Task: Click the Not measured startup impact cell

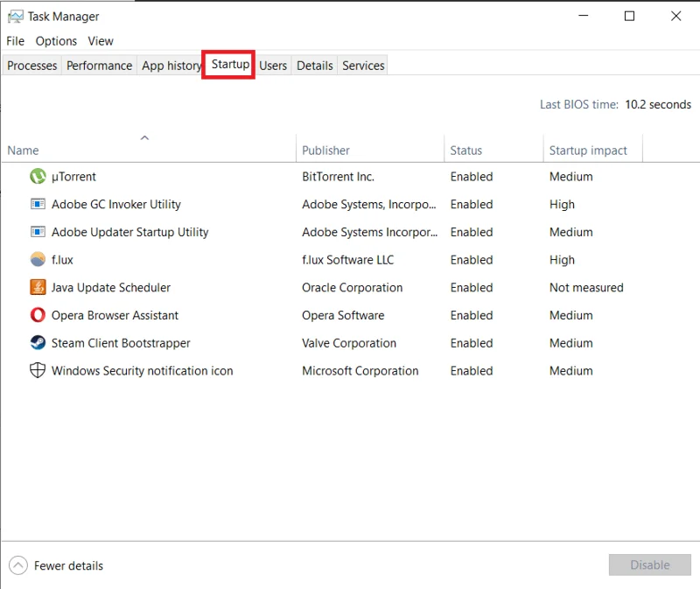Action: coord(586,288)
